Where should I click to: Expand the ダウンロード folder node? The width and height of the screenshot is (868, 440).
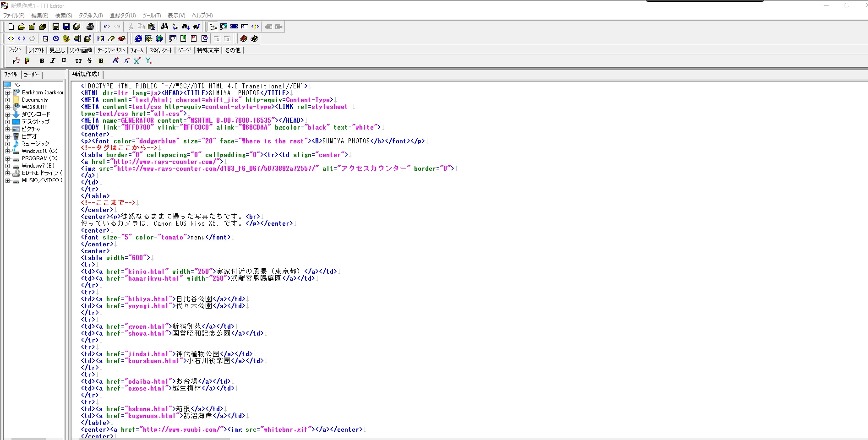coord(7,114)
